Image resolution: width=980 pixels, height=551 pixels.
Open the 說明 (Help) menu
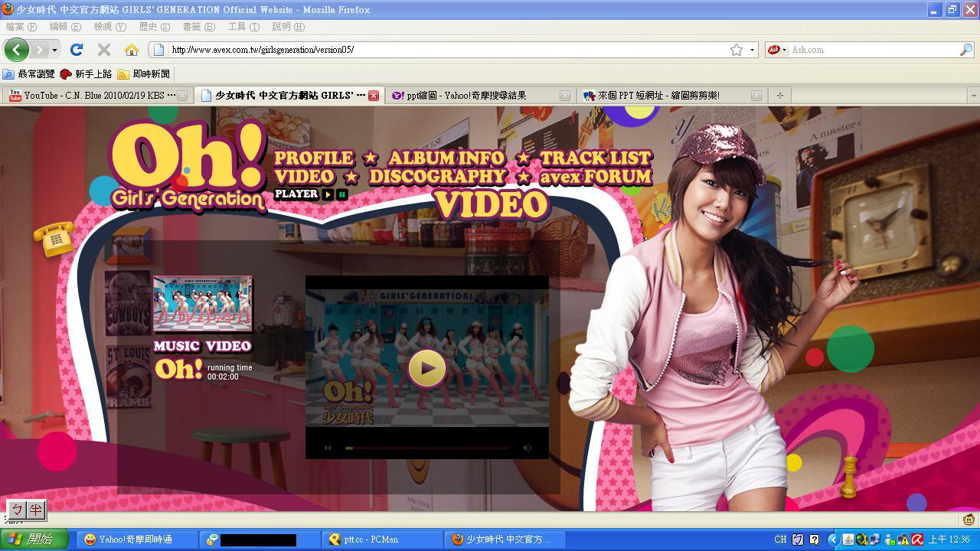(x=288, y=27)
